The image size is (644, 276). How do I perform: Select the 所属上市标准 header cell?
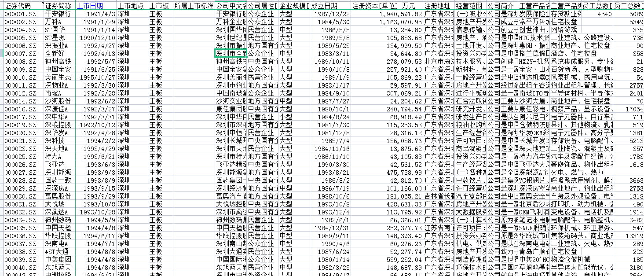coord(194,6)
